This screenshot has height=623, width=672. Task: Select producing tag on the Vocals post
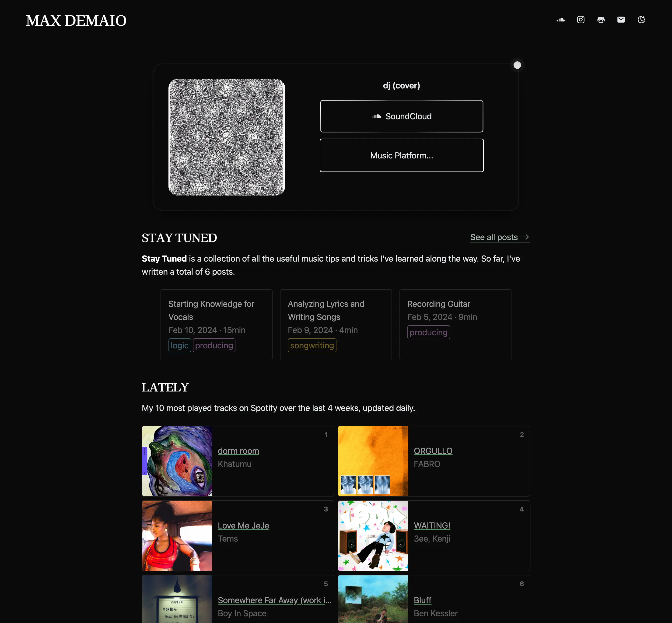coord(214,345)
